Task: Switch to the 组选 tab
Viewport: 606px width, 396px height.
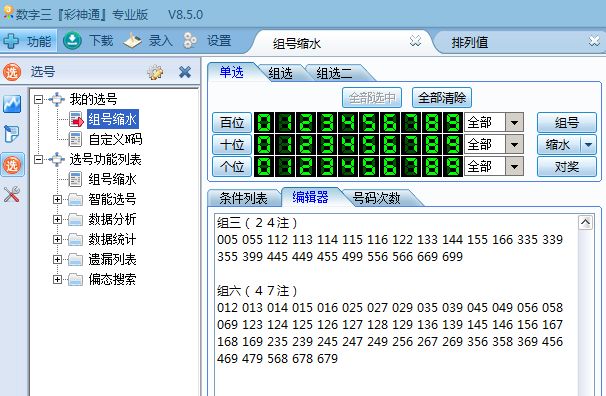Action: click(x=280, y=73)
